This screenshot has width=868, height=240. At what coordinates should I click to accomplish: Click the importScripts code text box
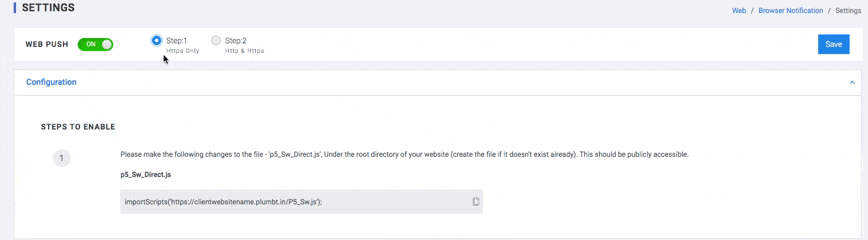click(x=301, y=202)
